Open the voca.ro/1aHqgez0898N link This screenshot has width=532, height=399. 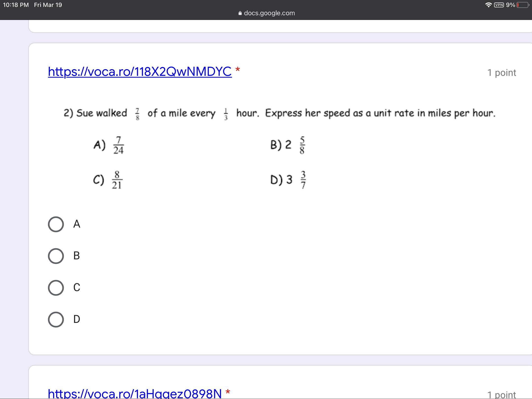[x=135, y=393]
